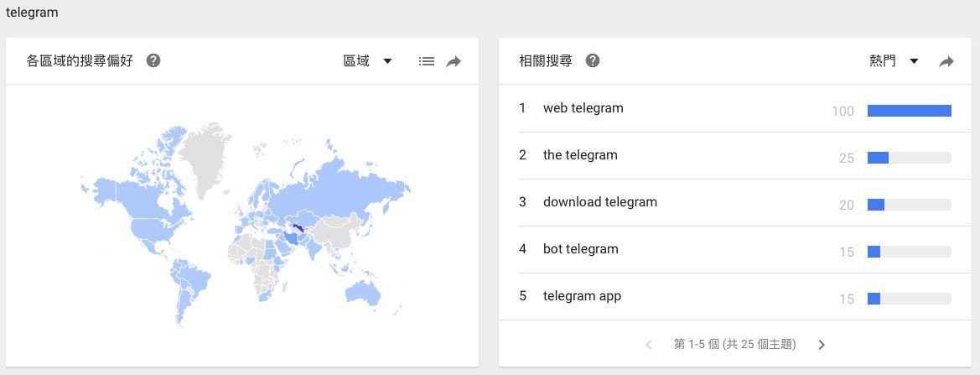Screen dimensions: 980x375
Task: Open help icon beside 各區域的搜尋偏好
Action: [153, 61]
